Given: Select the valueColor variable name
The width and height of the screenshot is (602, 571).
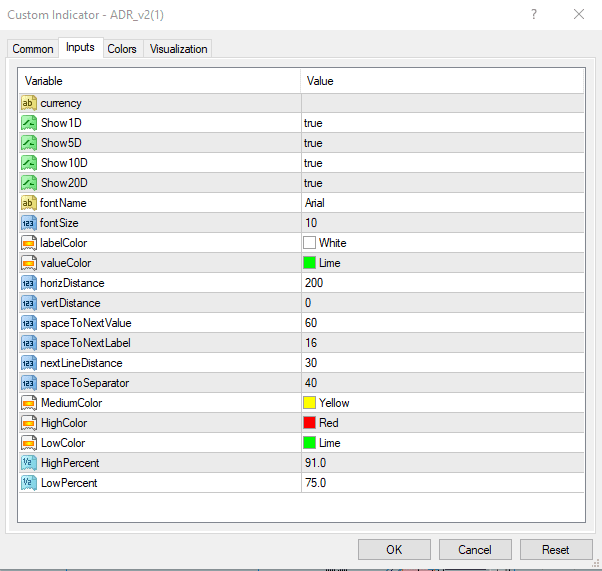Looking at the screenshot, I should [66, 263].
